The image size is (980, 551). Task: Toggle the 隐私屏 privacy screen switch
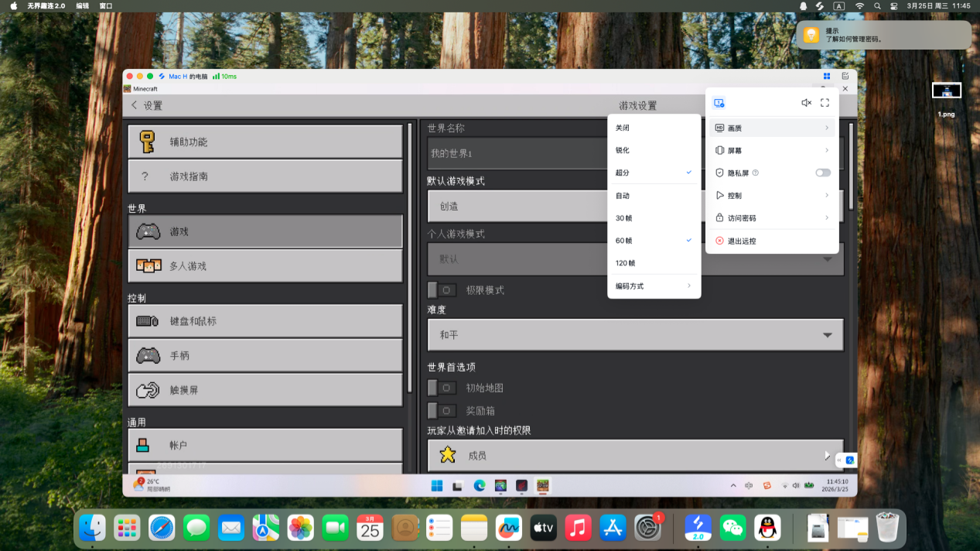[822, 173]
